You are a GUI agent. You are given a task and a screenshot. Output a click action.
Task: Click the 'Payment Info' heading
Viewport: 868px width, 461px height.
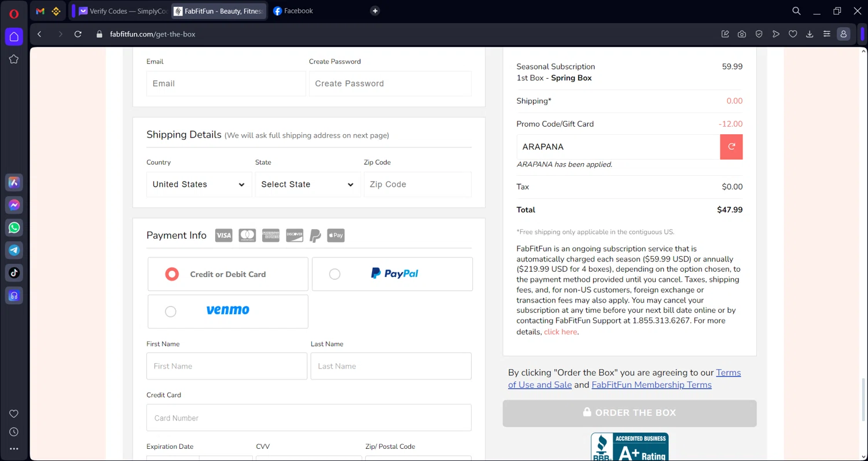[176, 235]
